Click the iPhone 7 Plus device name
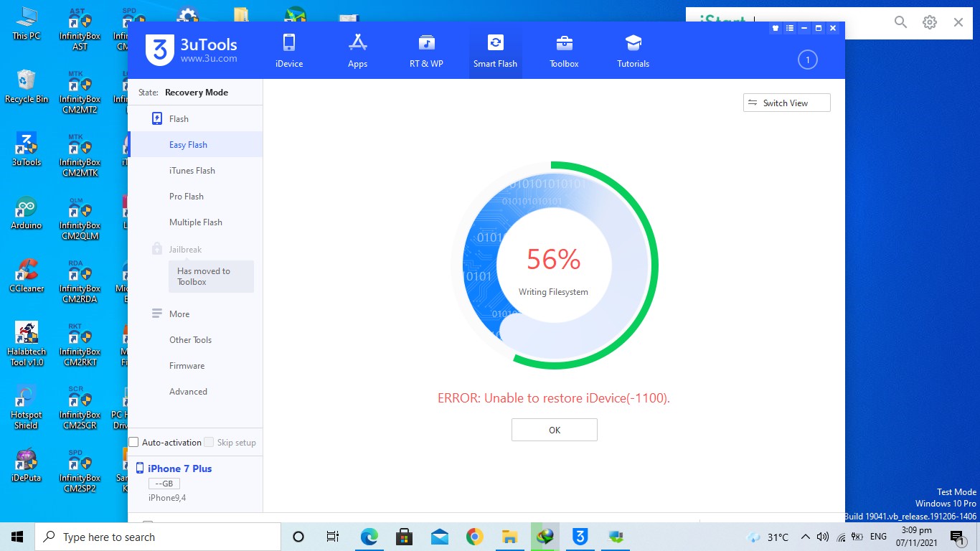Image resolution: width=980 pixels, height=551 pixels. (179, 468)
